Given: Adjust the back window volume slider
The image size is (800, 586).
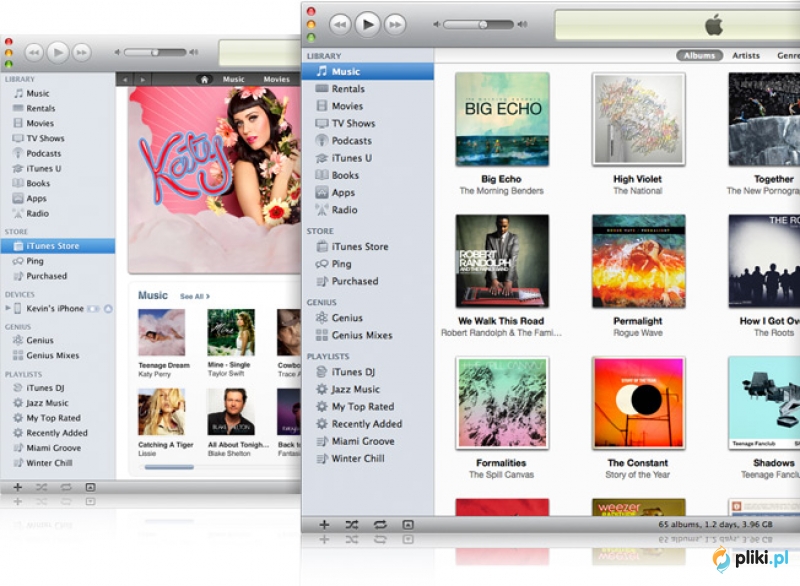Looking at the screenshot, I should click(155, 53).
